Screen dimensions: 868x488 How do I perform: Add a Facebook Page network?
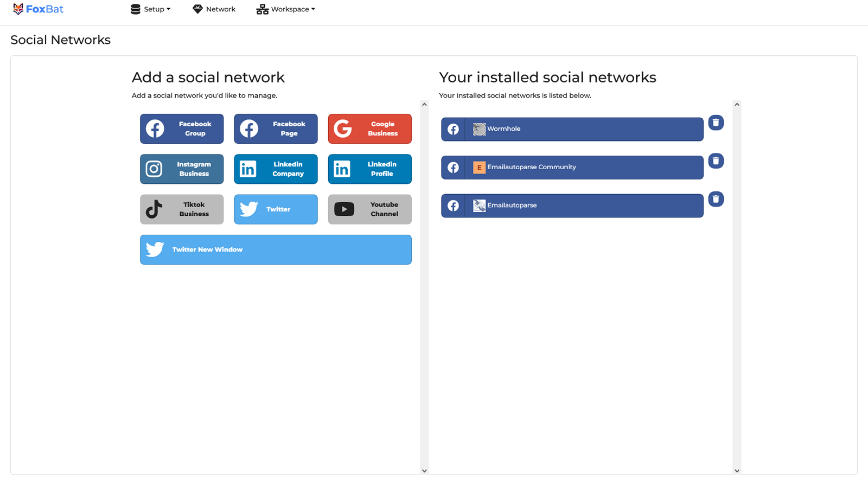tap(276, 129)
